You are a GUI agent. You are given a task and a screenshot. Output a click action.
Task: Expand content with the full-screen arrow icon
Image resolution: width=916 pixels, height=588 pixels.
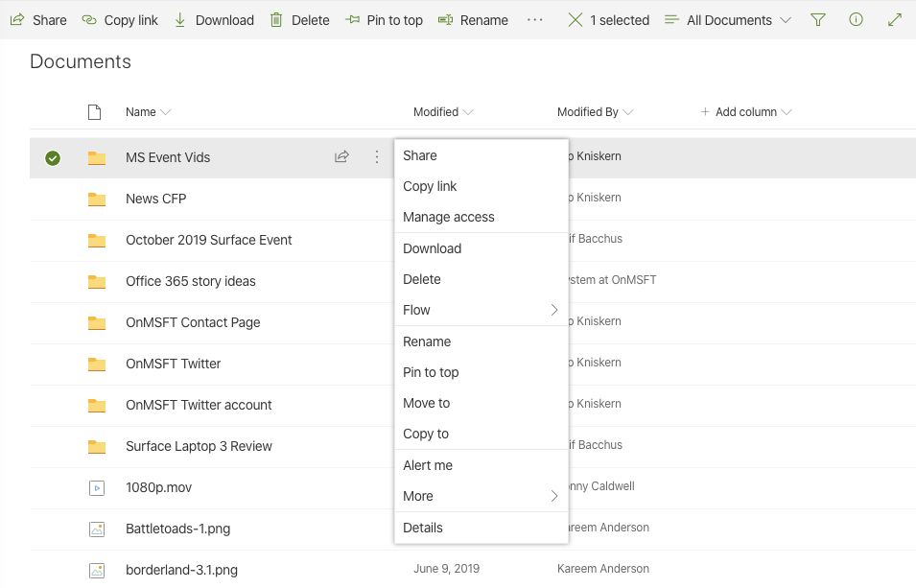point(894,20)
